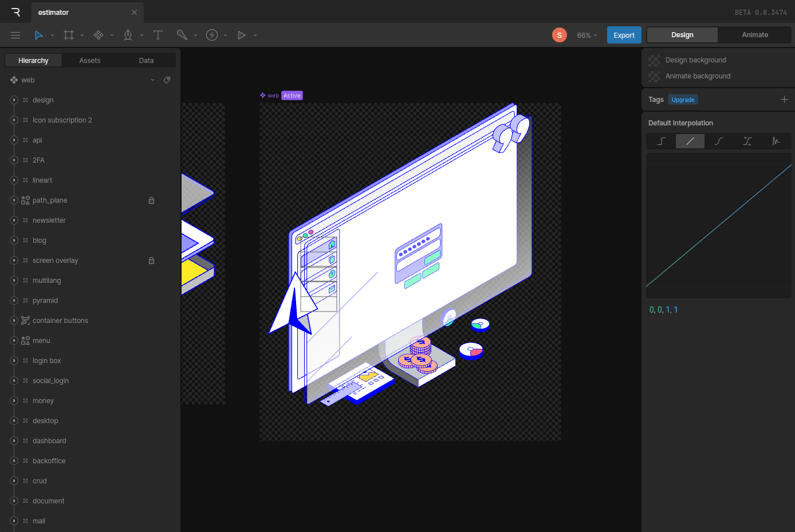Viewport: 795px width, 532px height.
Task: Open the hamburger main menu
Action: [x=15, y=35]
